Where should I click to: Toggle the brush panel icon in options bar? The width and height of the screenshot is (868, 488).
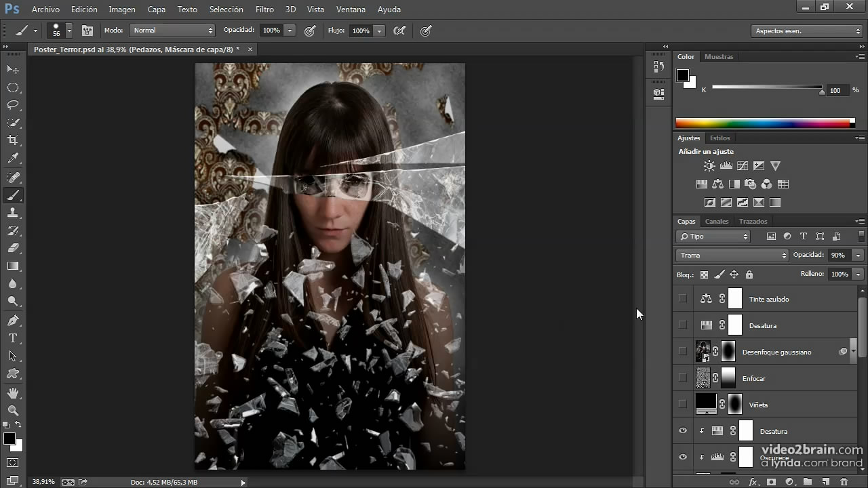[87, 30]
